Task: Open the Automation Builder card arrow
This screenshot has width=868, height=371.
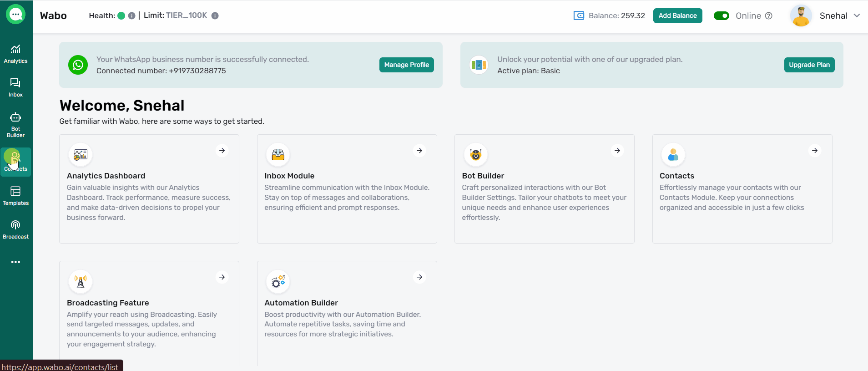Action: coord(419,277)
